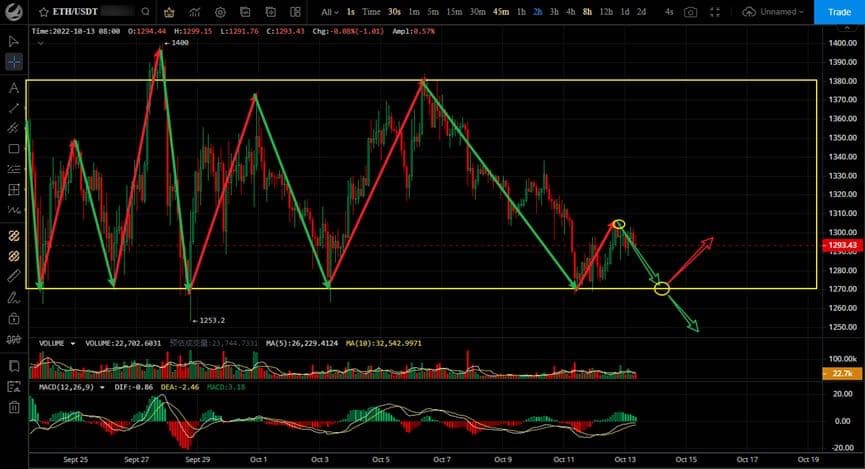The width and height of the screenshot is (865, 469).
Task: Choose the rectangle shape tool
Action: pos(14,149)
